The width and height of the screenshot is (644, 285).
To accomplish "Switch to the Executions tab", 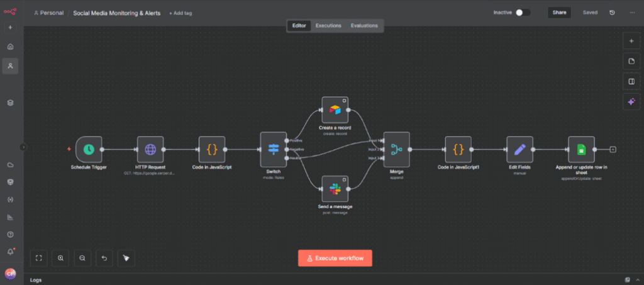I will pyautogui.click(x=328, y=26).
